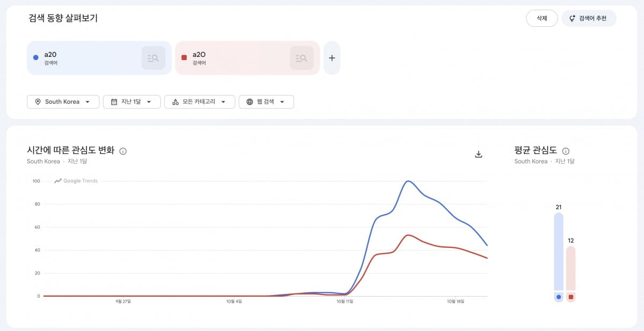
Task: Click the 시간에 따른 관심도 변화 title
Action: 71,150
